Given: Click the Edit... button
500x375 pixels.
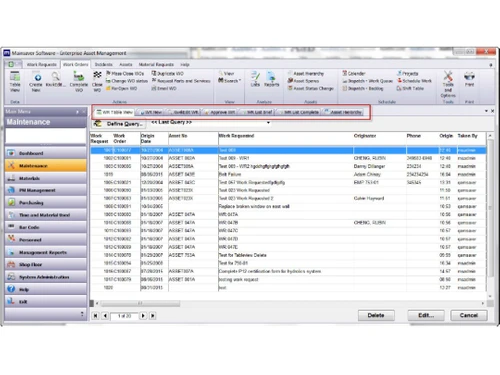Looking at the screenshot, I should [x=426, y=315].
